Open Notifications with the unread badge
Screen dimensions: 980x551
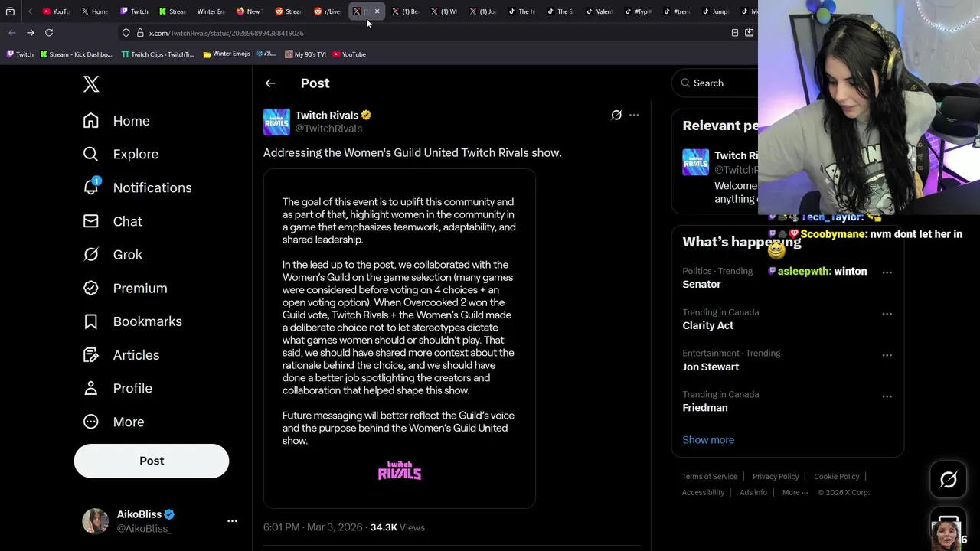tap(137, 187)
